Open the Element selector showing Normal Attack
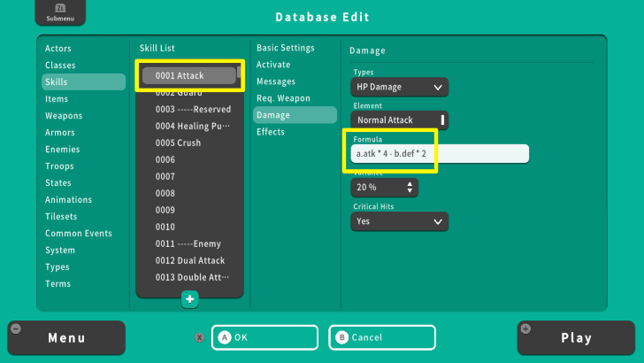Viewport: 644px width, 363px height. point(400,120)
